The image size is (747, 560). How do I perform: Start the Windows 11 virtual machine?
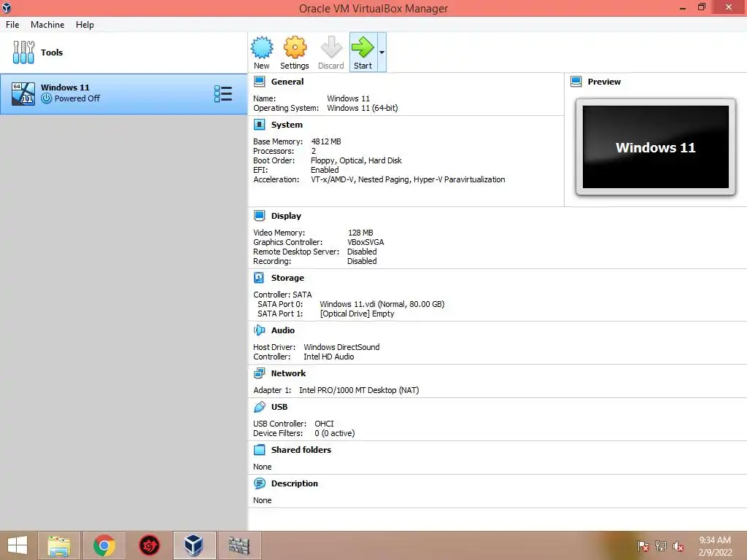point(363,52)
